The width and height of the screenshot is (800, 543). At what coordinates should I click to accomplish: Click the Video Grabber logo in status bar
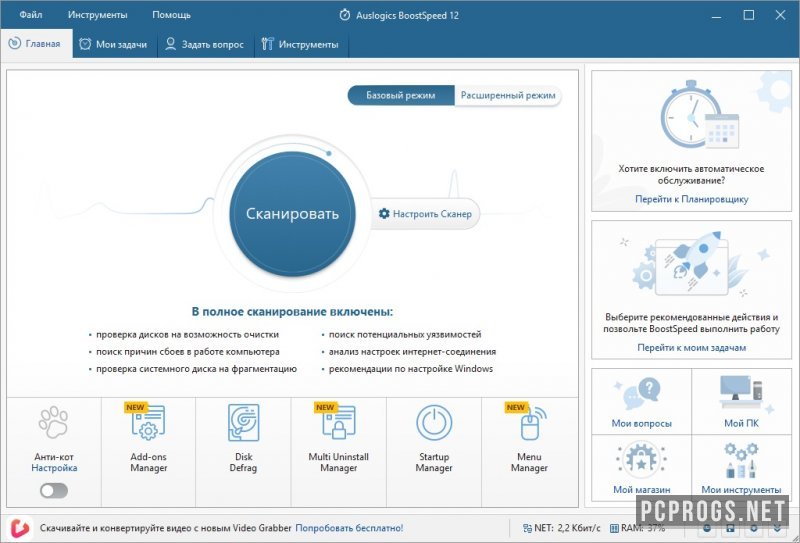click(x=19, y=528)
